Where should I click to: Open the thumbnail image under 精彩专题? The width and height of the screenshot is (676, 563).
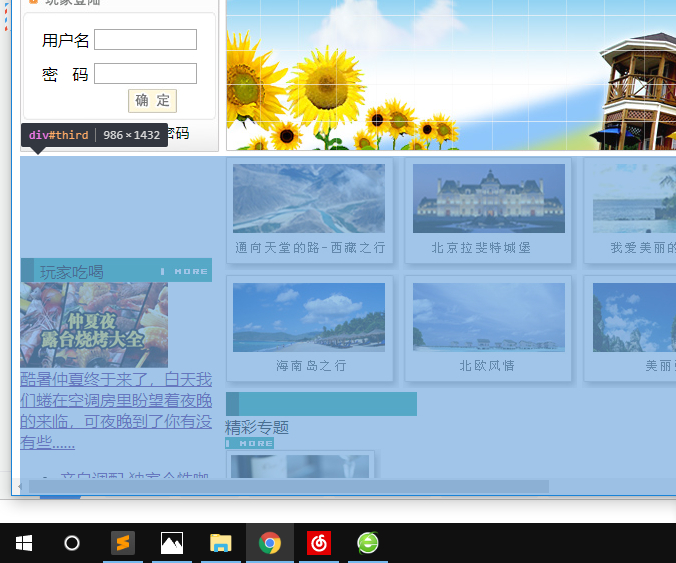(x=300, y=465)
